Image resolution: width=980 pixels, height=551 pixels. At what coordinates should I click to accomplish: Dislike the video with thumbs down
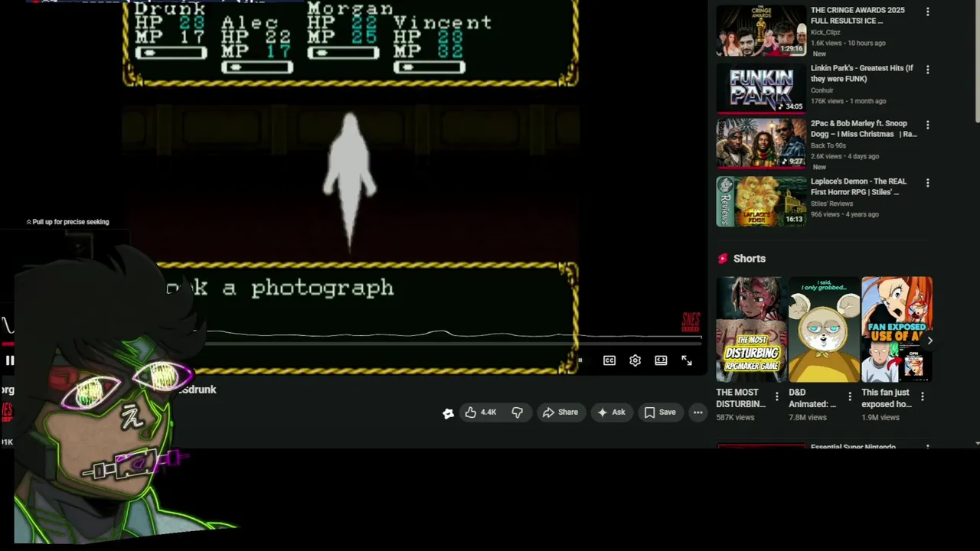coord(517,412)
